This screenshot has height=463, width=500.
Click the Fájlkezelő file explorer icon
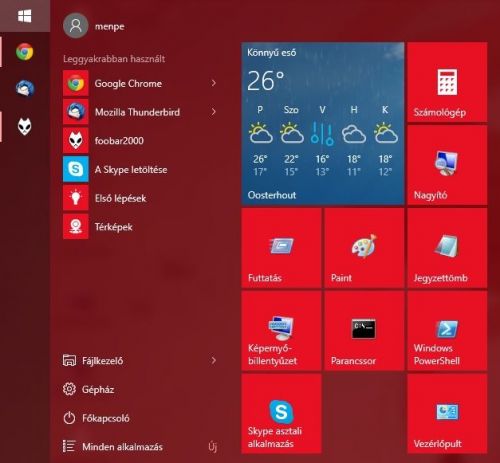pos(69,360)
